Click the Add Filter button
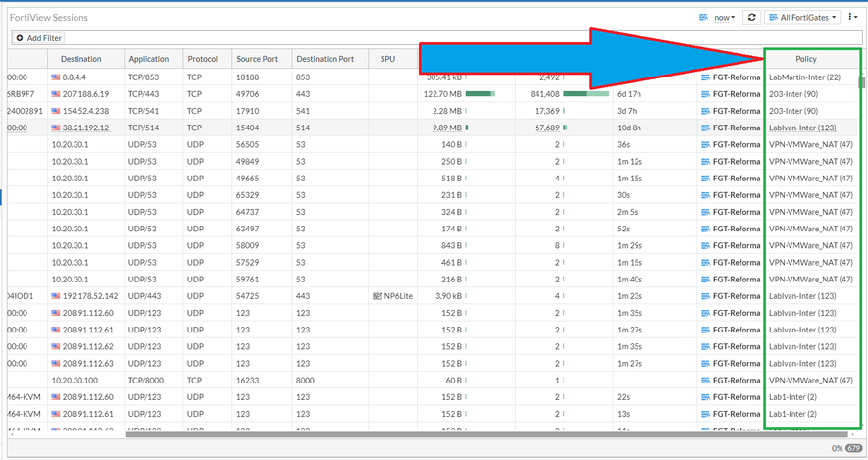Screen dimensions: 868x460 click(x=39, y=38)
